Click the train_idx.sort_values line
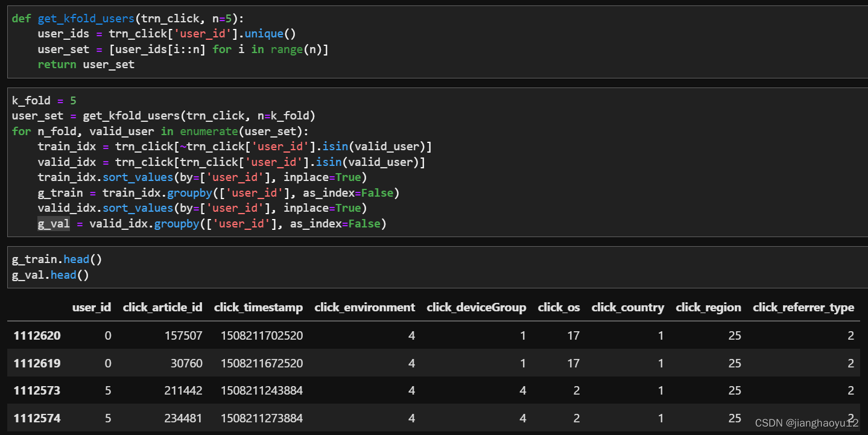 click(x=203, y=177)
